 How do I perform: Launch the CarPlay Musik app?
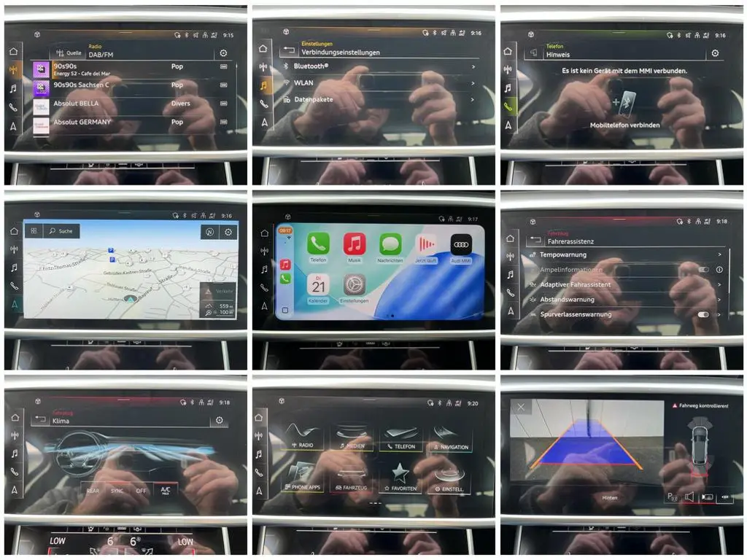[x=355, y=244]
